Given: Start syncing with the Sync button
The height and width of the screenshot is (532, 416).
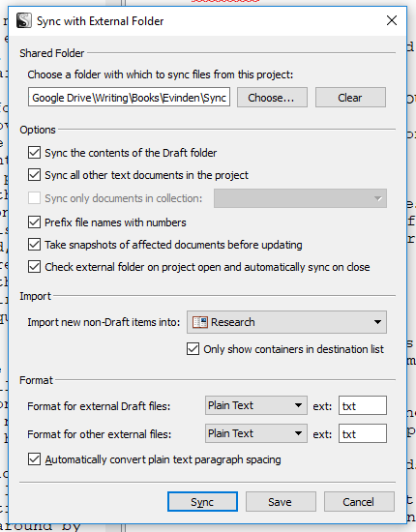Looking at the screenshot, I should pyautogui.click(x=202, y=501).
